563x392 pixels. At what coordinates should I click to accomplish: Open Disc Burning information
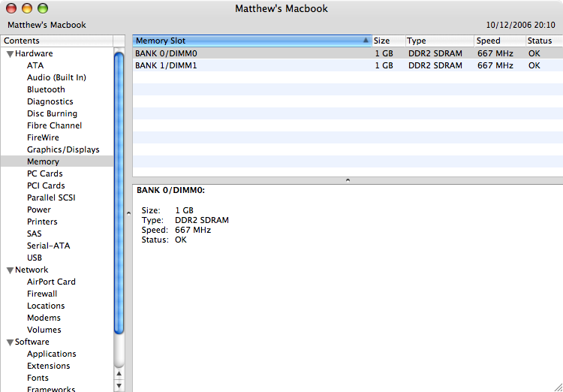click(x=52, y=113)
